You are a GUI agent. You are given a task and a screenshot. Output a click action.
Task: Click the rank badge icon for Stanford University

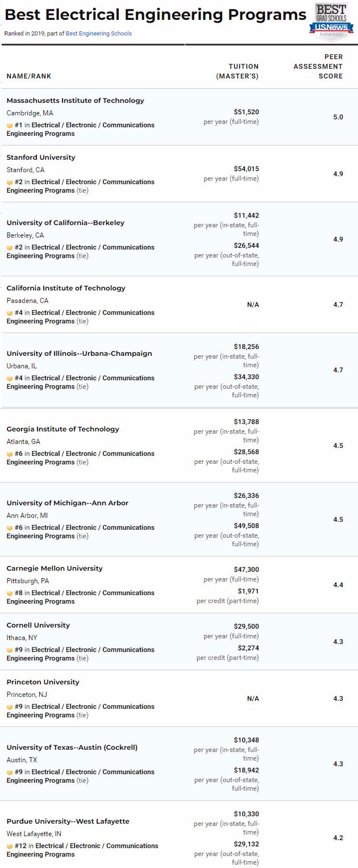pos(10,182)
